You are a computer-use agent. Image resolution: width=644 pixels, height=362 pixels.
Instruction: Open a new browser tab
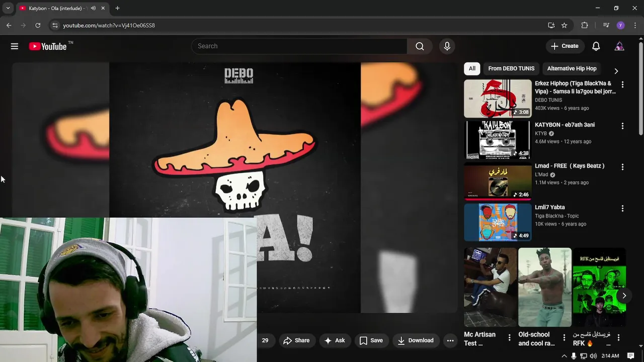coord(117,8)
